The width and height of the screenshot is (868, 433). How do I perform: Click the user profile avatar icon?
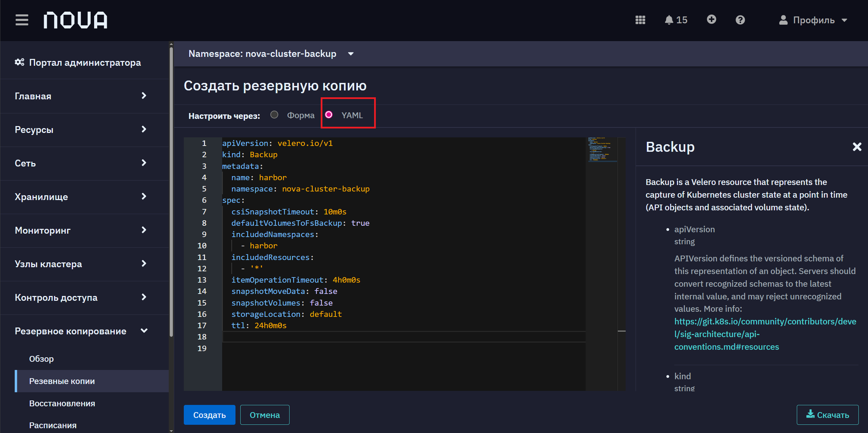tap(783, 20)
